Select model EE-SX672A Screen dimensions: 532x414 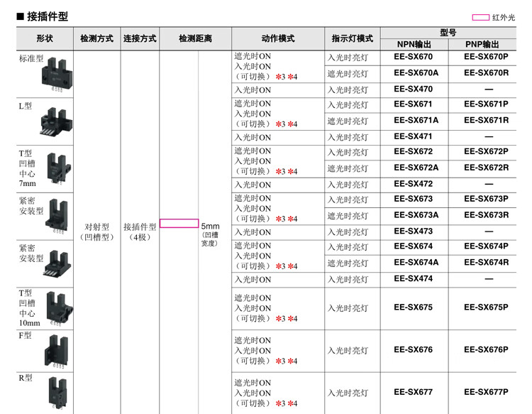(x=416, y=168)
